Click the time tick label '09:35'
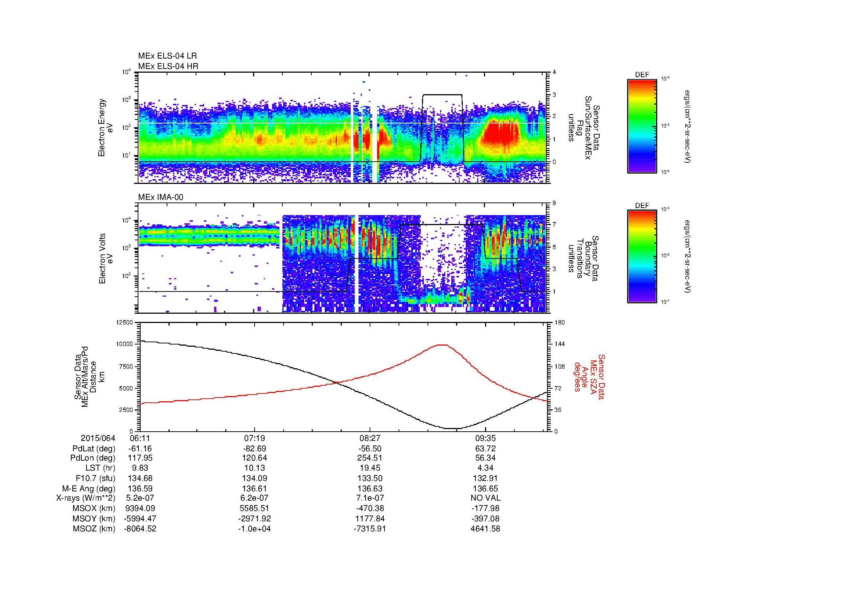 (485, 438)
